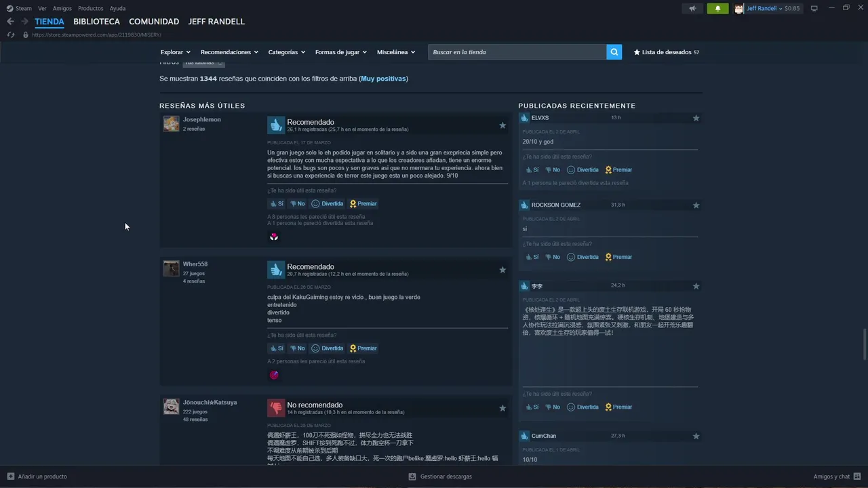Screen dimensions: 868x488
Task: Vote No on Wher558's review
Action: click(297, 348)
